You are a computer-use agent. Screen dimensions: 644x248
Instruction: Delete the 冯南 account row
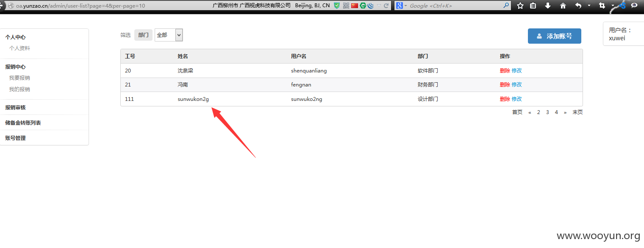(505, 85)
